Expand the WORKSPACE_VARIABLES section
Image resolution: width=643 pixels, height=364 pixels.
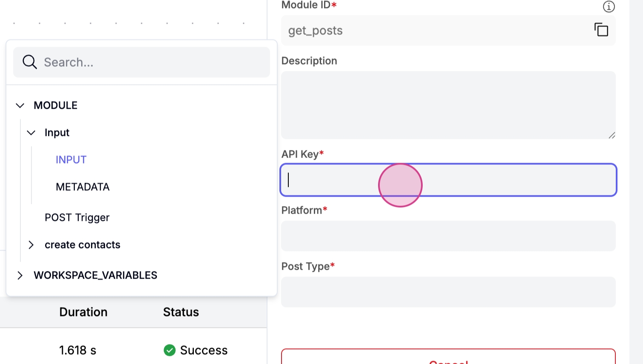(20, 275)
